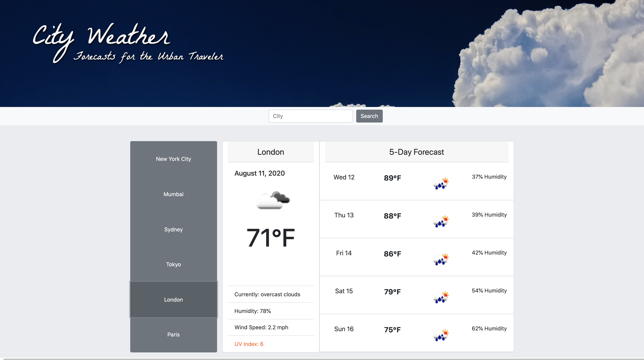Screen dimensions: 644x360
Task: Click '37% Humidity' in the forecast
Action: pyautogui.click(x=489, y=177)
